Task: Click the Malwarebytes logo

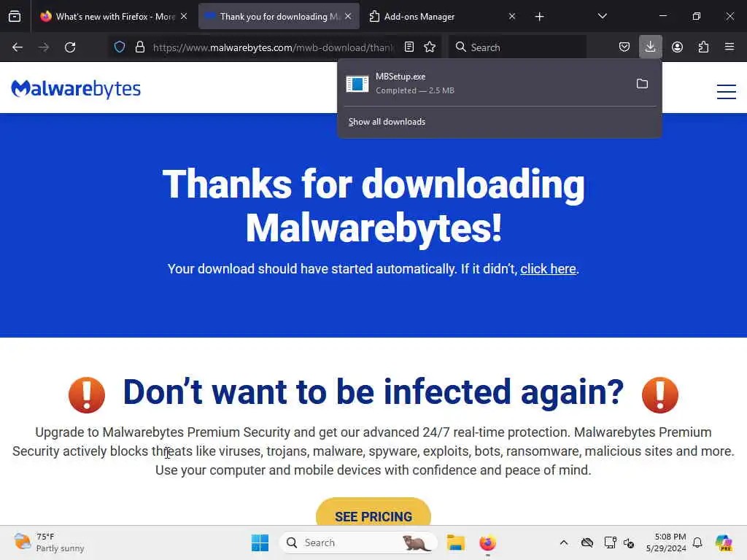Action: click(x=76, y=88)
